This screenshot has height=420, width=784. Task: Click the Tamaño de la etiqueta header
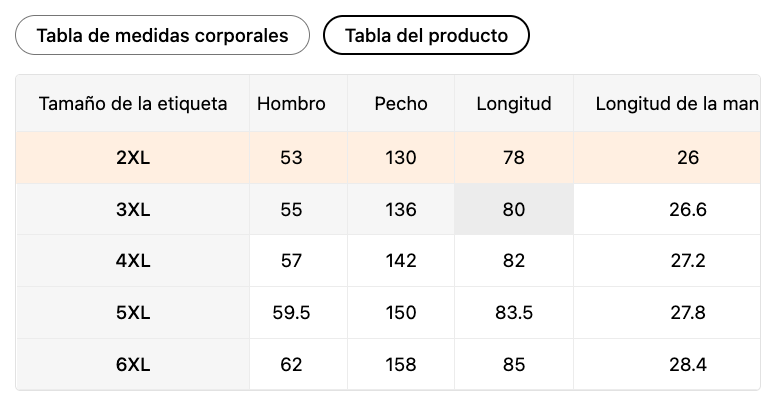(x=133, y=103)
